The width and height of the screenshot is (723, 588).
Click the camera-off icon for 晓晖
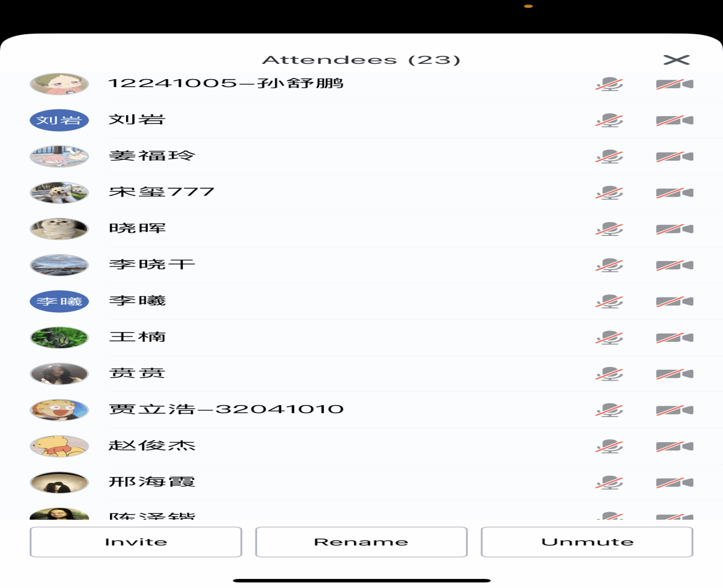coord(674,229)
